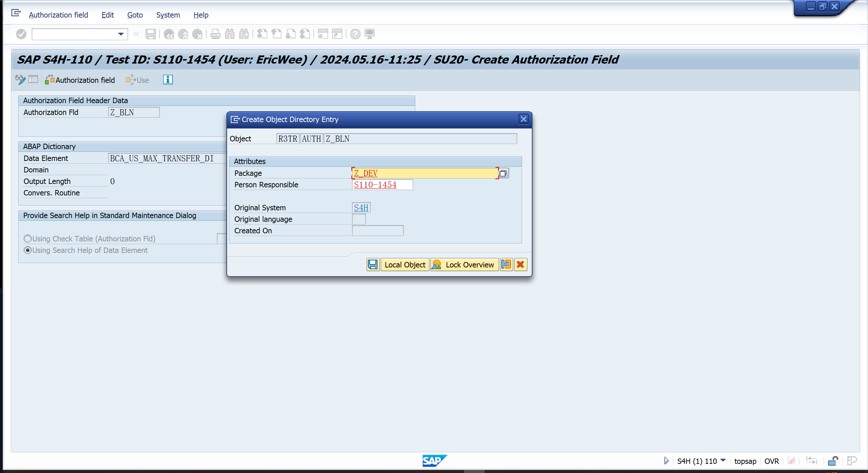Expand the S4H (1) 110 system info dropdown
This screenshot has width=868, height=473.
pyautogui.click(x=723, y=460)
